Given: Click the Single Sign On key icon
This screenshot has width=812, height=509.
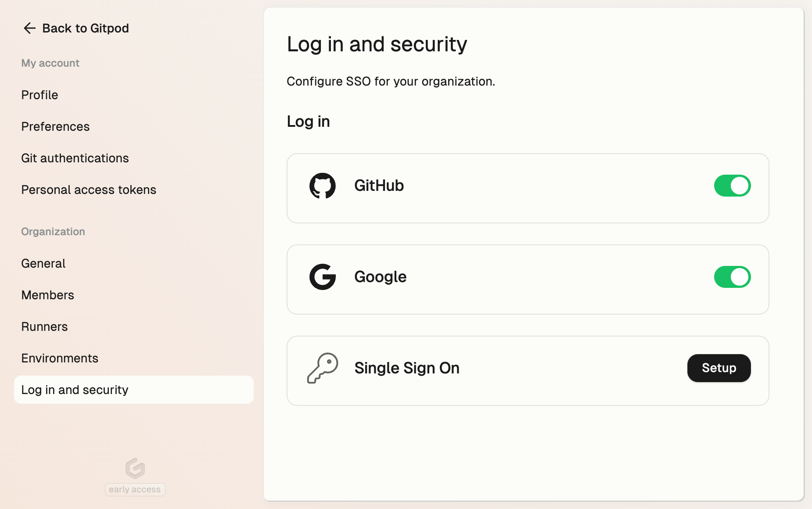Looking at the screenshot, I should pyautogui.click(x=323, y=368).
